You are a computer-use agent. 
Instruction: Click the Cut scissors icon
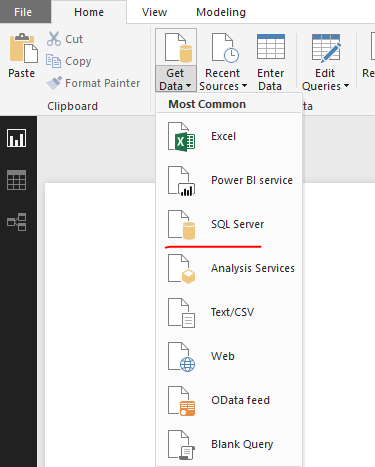[53, 39]
